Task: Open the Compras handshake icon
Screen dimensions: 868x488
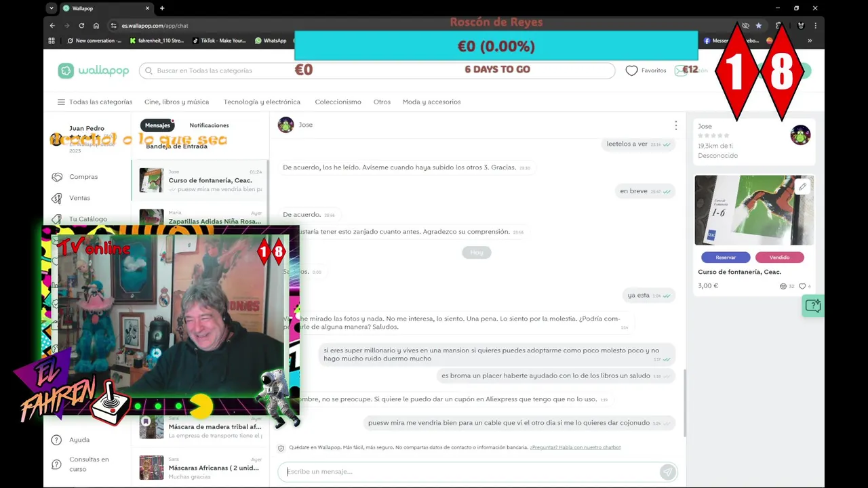Action: (57, 177)
